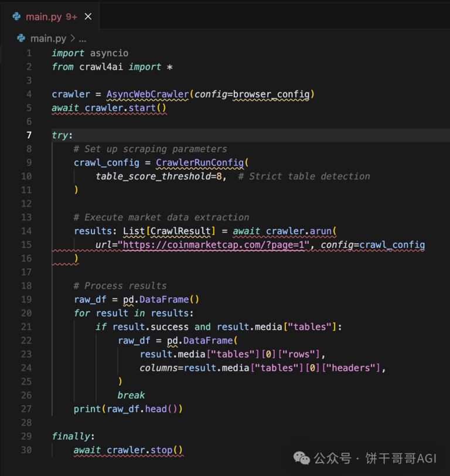Click the WeChat logo in the watermark
Screen dimensions: 450x476
pos(302,457)
